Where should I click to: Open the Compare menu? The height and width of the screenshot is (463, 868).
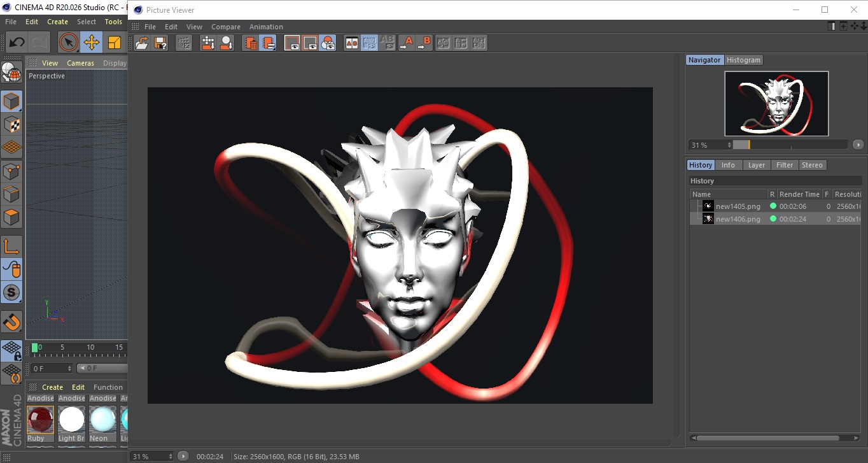225,27
